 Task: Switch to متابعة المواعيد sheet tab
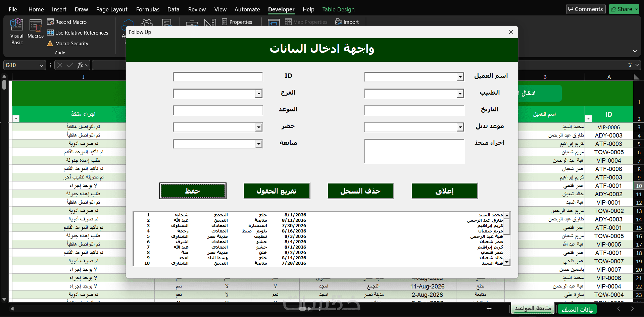coord(533,308)
